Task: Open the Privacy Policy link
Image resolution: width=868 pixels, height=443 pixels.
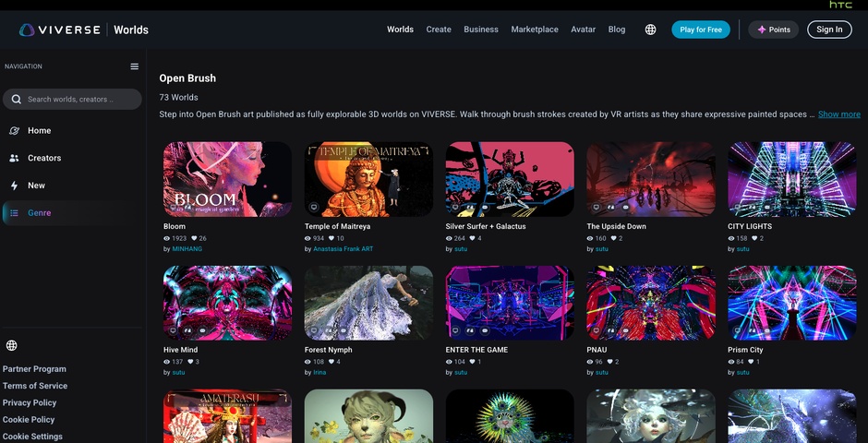Action: click(x=30, y=403)
